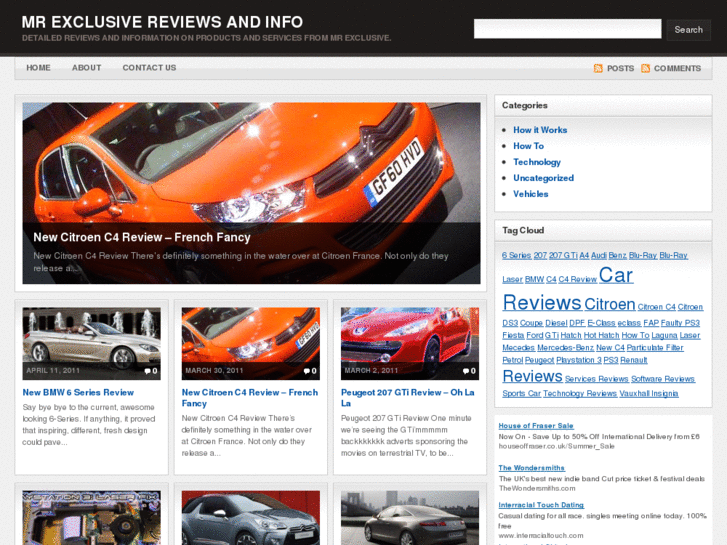
Task: Click the C4 Review tag
Action: click(x=578, y=280)
